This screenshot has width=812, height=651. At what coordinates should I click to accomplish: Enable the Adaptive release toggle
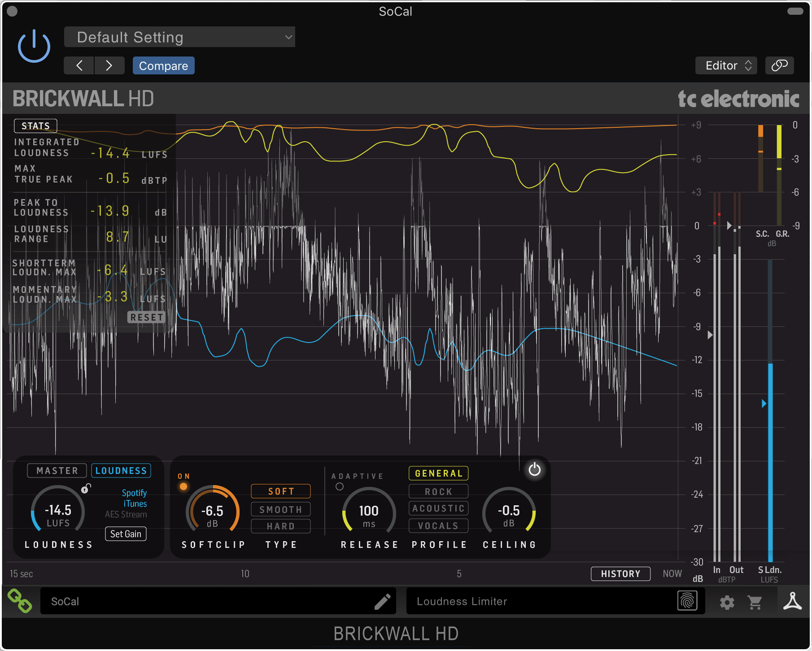(341, 486)
